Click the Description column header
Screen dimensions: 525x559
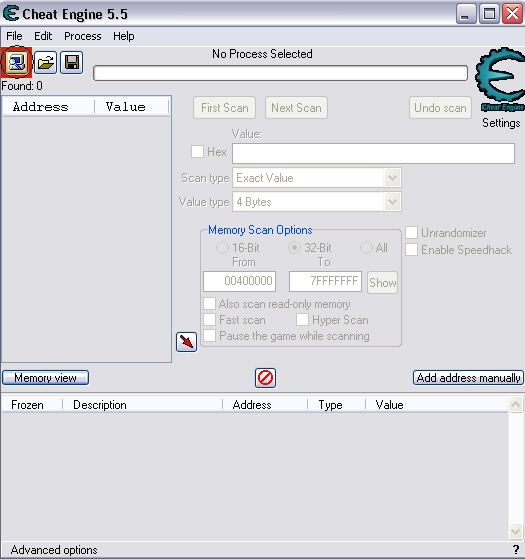tap(143, 405)
